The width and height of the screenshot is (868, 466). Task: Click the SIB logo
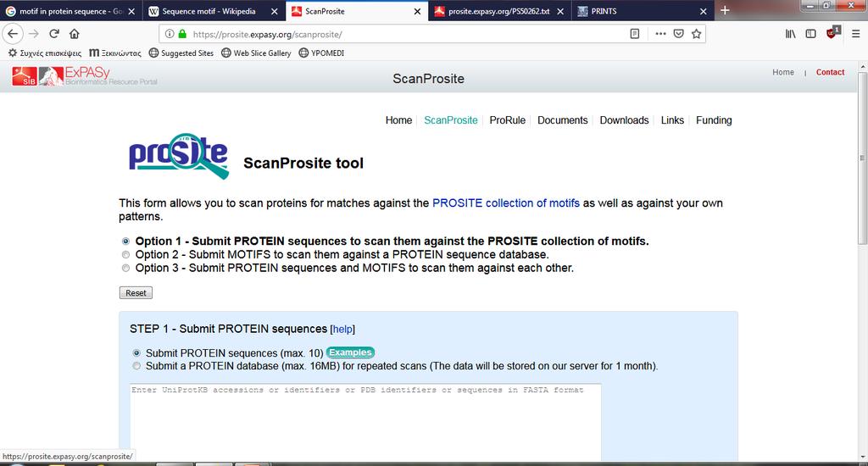click(25, 76)
